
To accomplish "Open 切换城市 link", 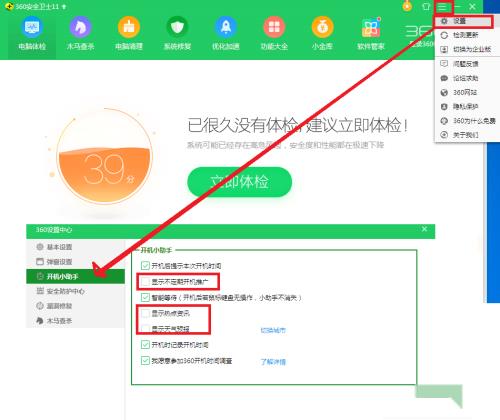I will pos(273,330).
